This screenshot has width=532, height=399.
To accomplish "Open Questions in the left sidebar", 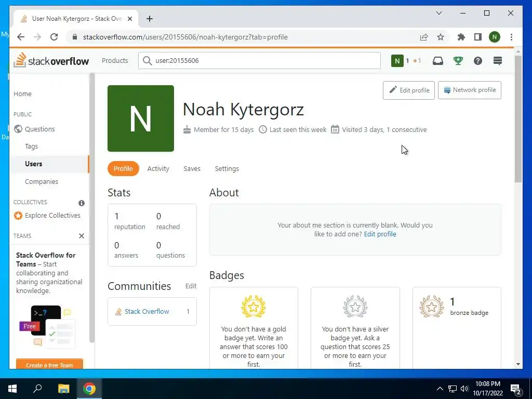I will (39, 129).
